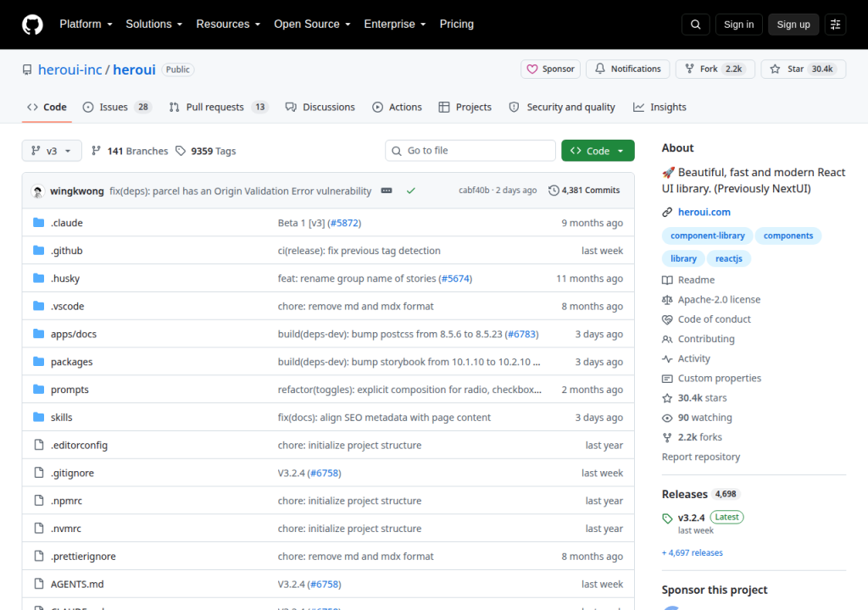This screenshot has height=610, width=868.
Task: Click the + 4,697 releases link
Action: pos(693,553)
